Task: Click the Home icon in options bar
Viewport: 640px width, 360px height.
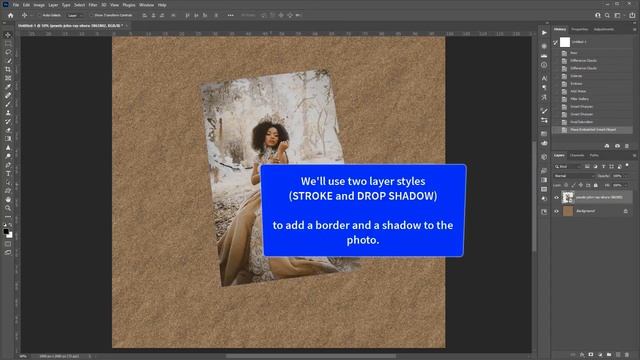Action: pyautogui.click(x=11, y=15)
